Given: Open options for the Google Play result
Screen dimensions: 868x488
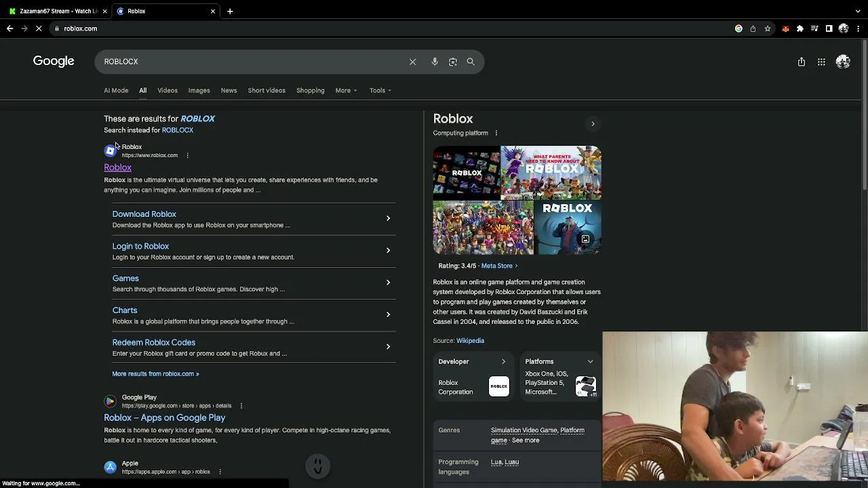Looking at the screenshot, I should 241,406.
